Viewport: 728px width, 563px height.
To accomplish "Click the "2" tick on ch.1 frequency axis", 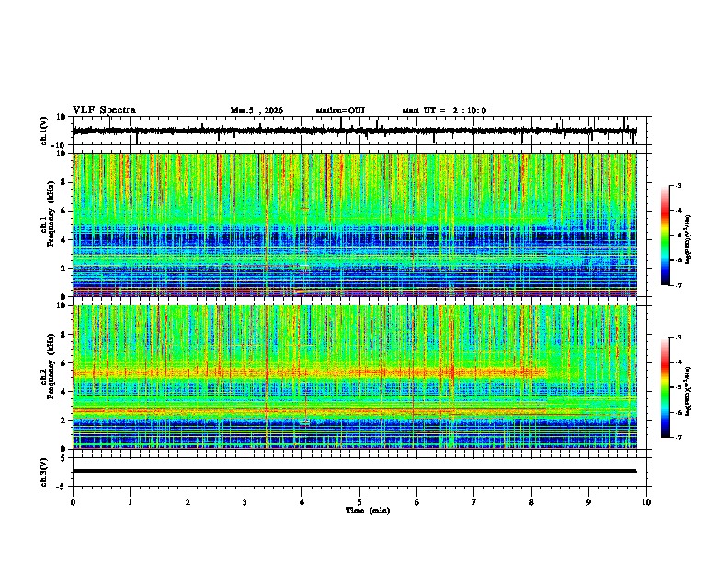I will [x=63, y=269].
